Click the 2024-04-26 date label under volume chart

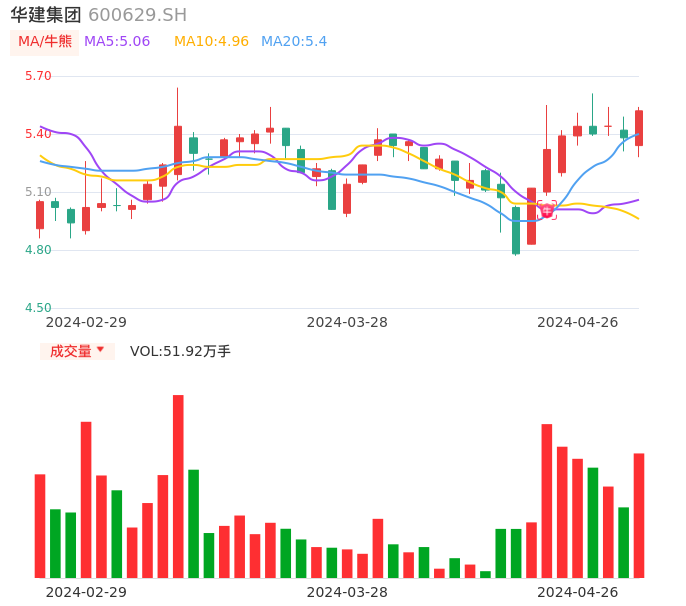[577, 592]
